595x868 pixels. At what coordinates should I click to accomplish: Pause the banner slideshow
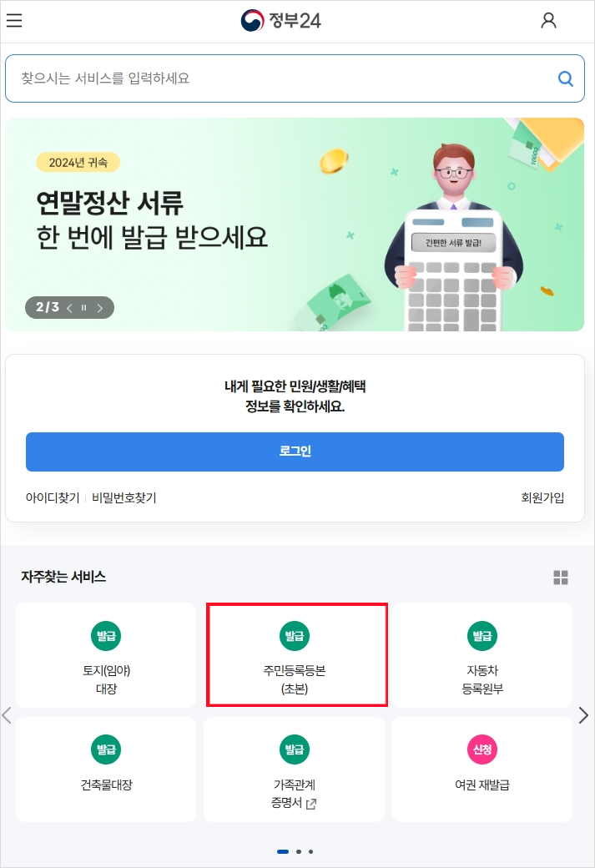point(84,308)
